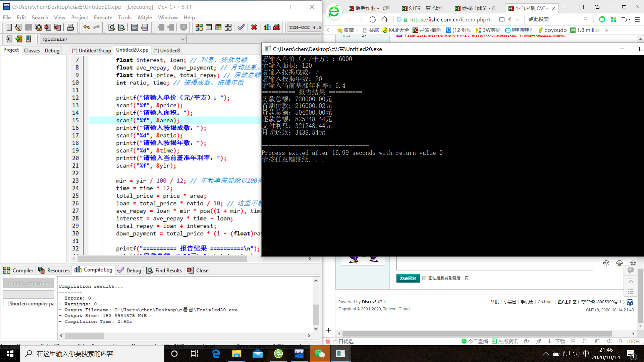Open the 哔哩哔哩 bookmark
This screenshot has height=362, width=644.
519,30
